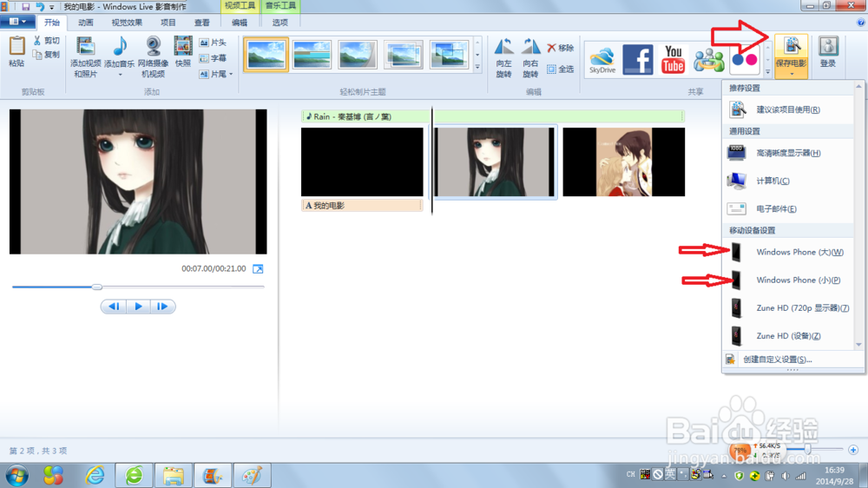The height and width of the screenshot is (488, 868).
Task: Click the Paste (粘贴) icon
Action: (x=16, y=47)
